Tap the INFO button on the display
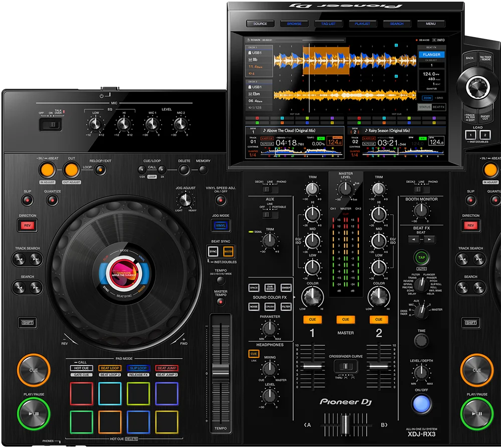The height and width of the screenshot is (448, 501). pos(439,40)
